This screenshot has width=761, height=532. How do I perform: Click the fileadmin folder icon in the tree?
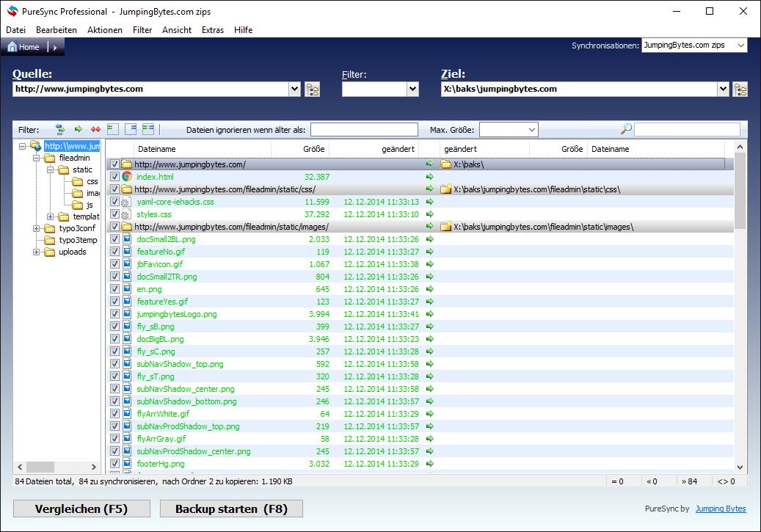point(49,158)
